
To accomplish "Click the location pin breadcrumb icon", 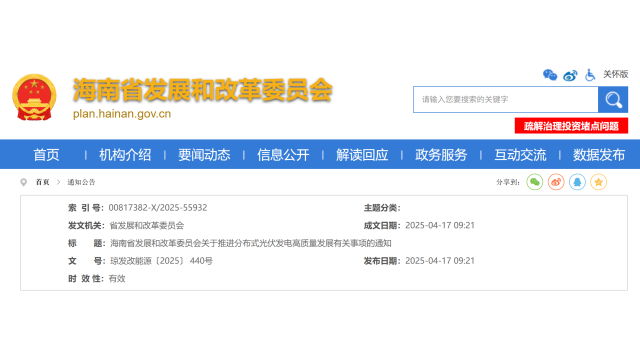I will click(24, 182).
